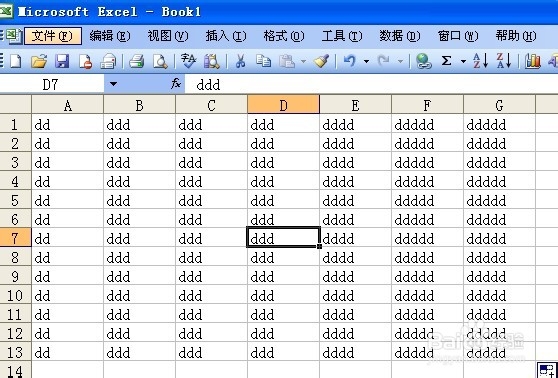Open the 数据(D) menu
558x378 pixels.
[x=400, y=36]
